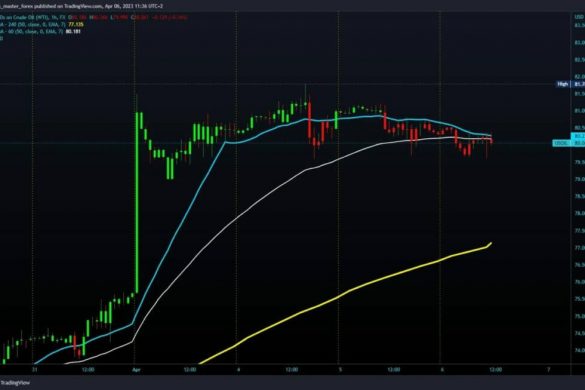Click the 31 date label on time axis

point(34,370)
